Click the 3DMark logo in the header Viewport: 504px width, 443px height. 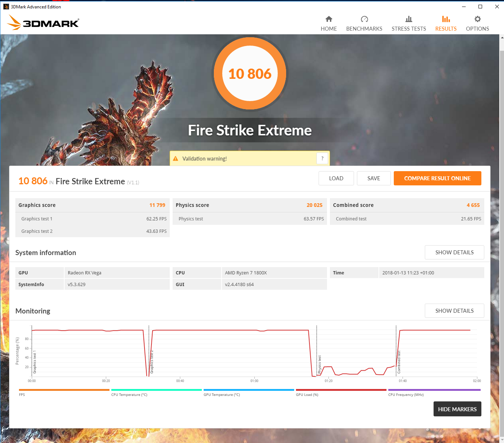pyautogui.click(x=43, y=23)
